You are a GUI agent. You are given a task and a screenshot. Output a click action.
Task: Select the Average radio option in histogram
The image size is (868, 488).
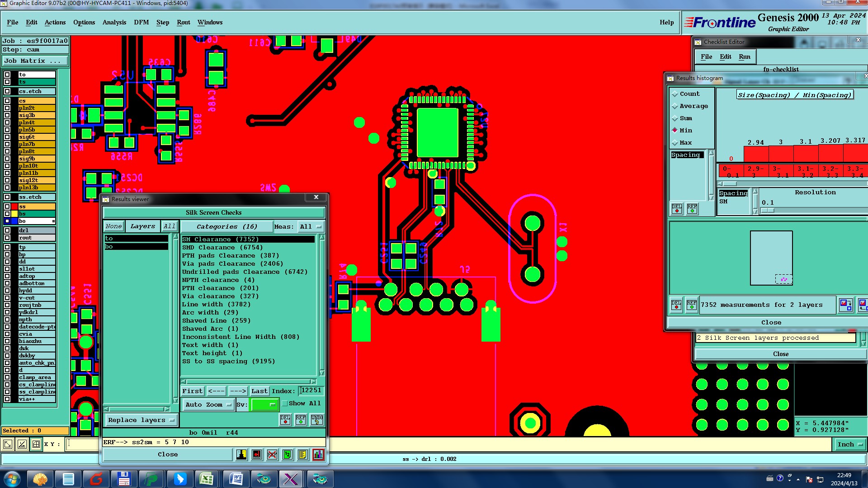(675, 106)
